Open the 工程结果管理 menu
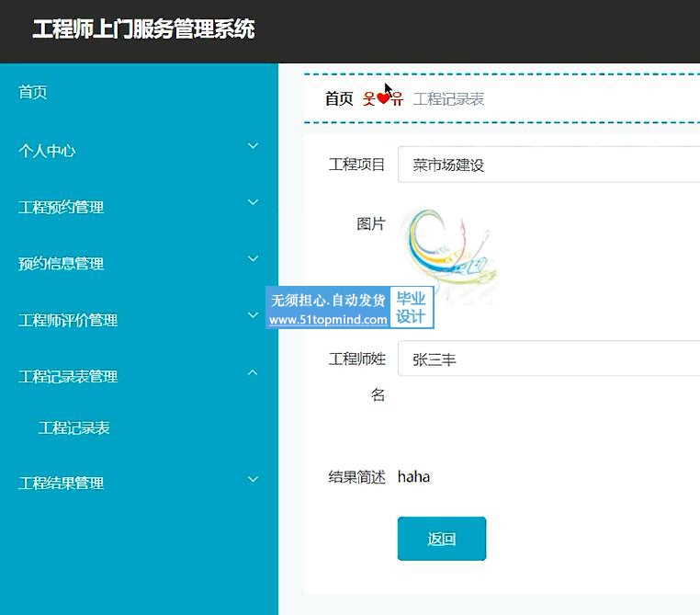This screenshot has height=615, width=700. pyautogui.click(x=61, y=483)
